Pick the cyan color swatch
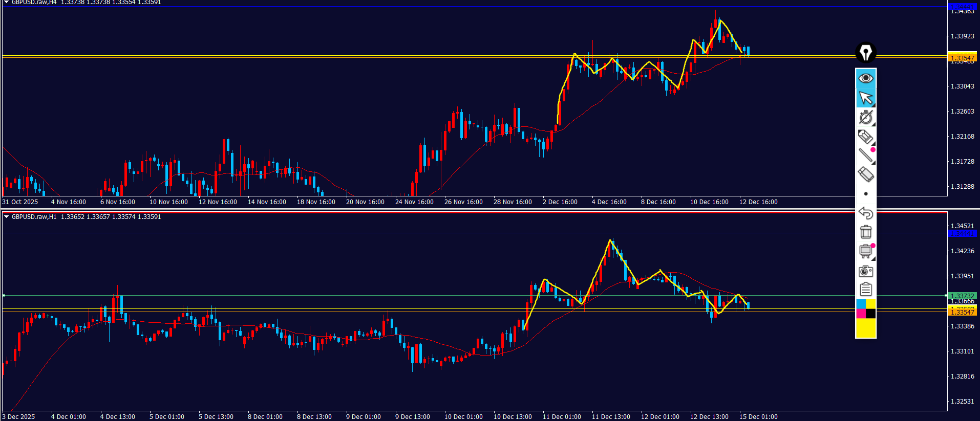980x421 pixels. coord(861,304)
